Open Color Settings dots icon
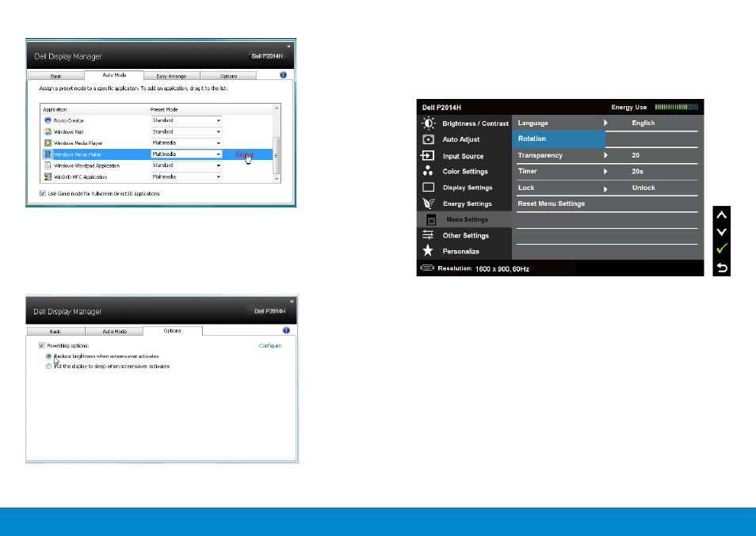The width and height of the screenshot is (756, 536). [428, 170]
